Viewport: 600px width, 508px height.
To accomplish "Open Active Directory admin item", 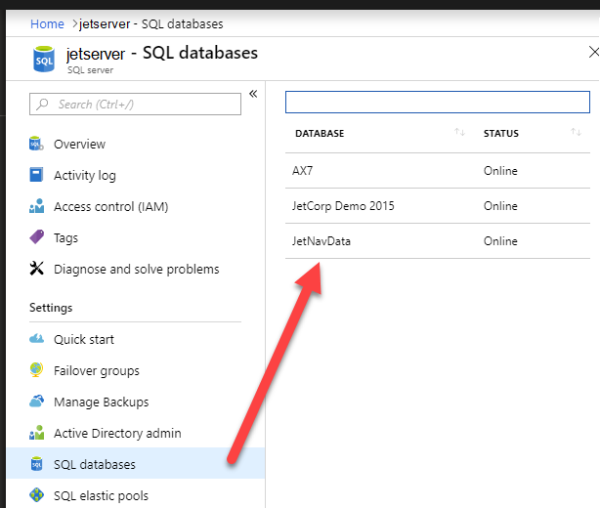I will [x=117, y=433].
